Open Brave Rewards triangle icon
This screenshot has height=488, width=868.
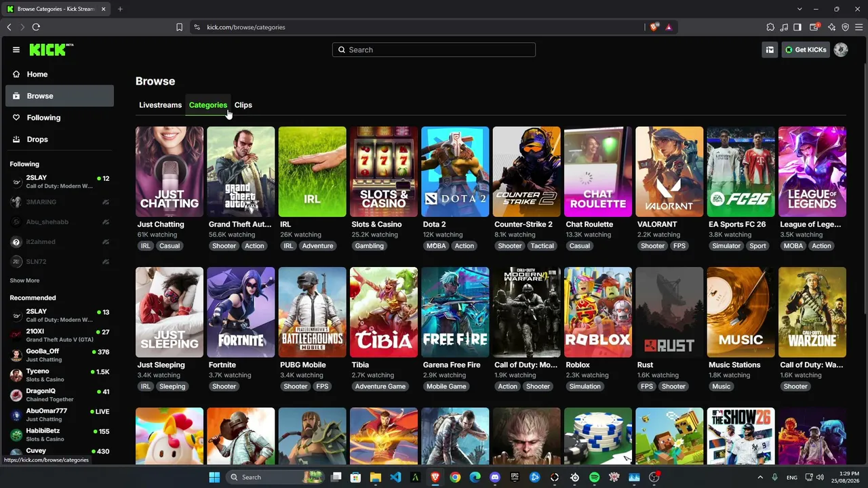[x=669, y=27]
